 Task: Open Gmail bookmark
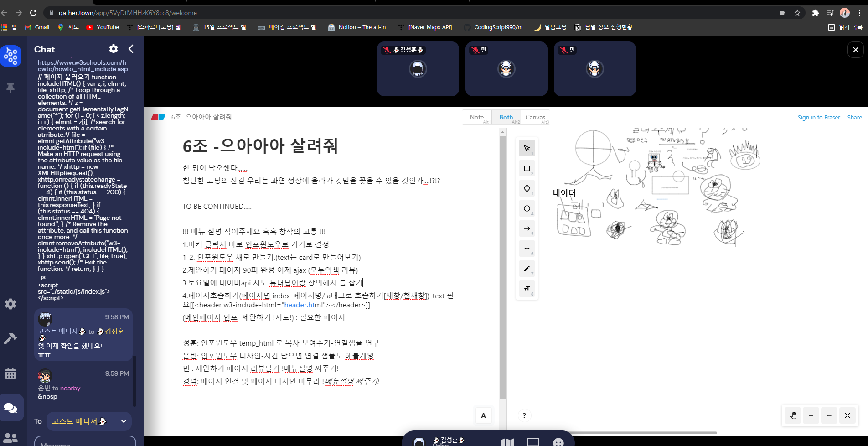(37, 27)
